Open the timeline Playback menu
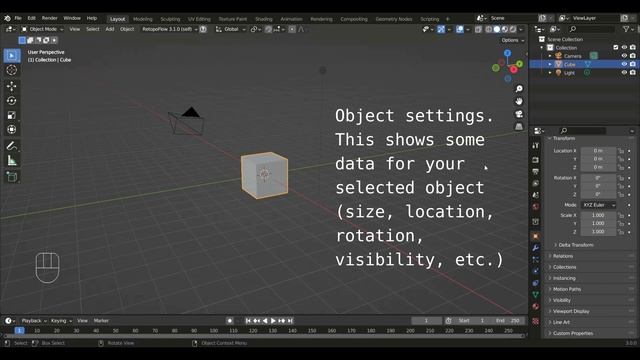Viewport: 640px width, 360px height. click(33, 321)
